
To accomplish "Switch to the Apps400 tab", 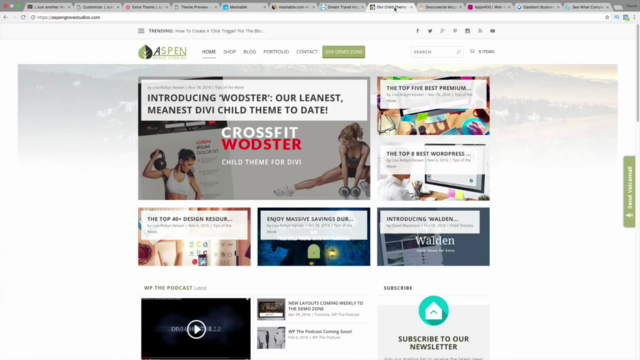I will coord(488,7).
